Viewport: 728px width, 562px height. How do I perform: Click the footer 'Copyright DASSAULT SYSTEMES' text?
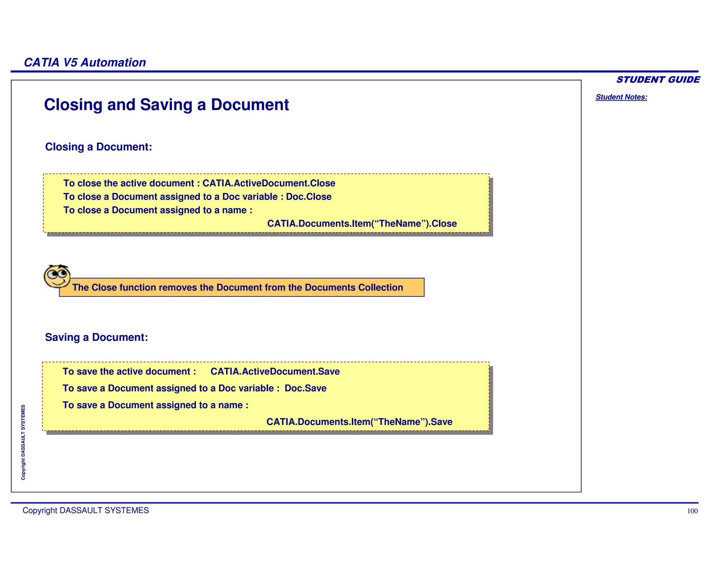tap(86, 510)
